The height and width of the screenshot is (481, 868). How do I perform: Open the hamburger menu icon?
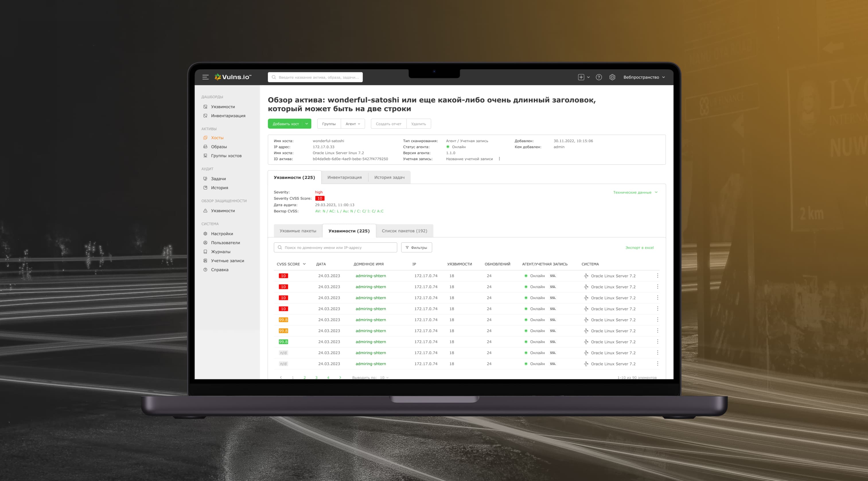205,77
